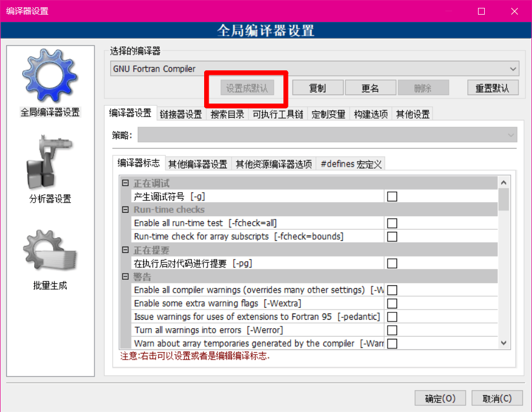Check Turn all warnings into errors -Werror

point(392,330)
